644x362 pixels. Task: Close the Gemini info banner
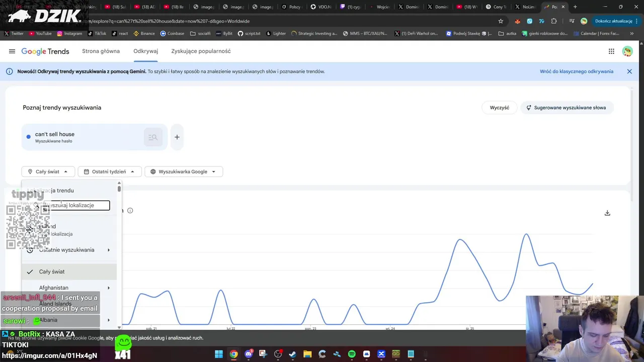[x=629, y=71]
